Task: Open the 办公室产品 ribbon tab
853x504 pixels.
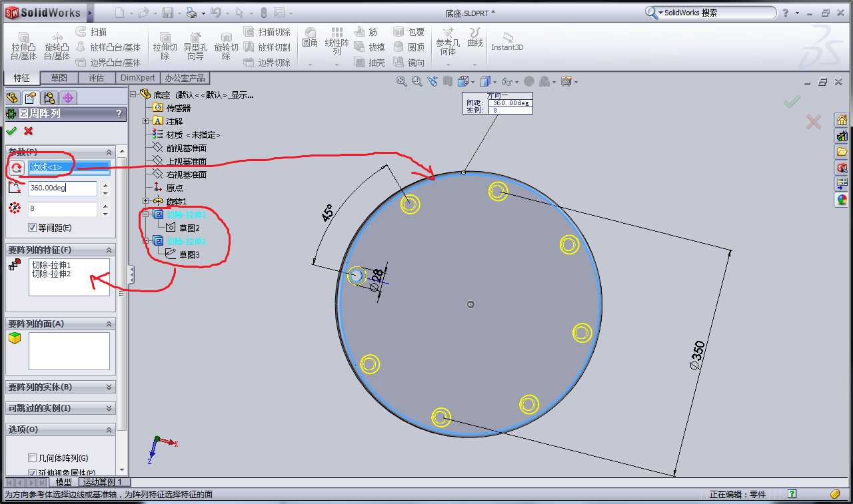Action: coord(185,78)
